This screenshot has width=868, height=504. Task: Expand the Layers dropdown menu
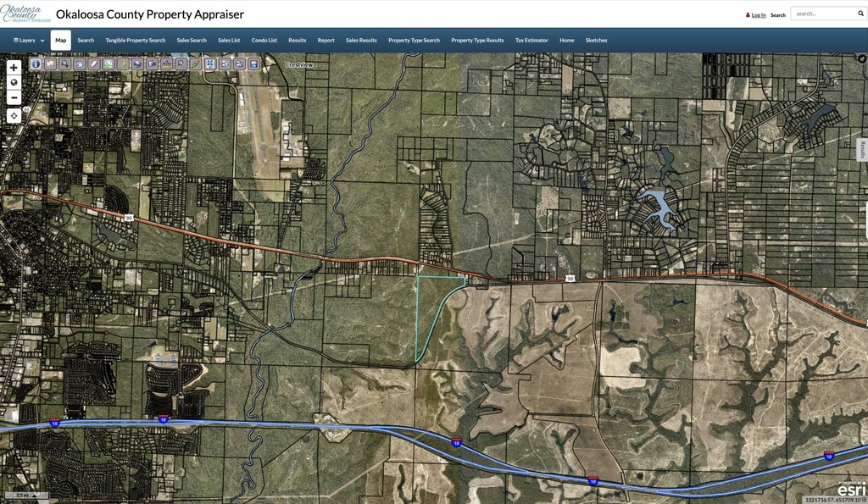[x=29, y=40]
